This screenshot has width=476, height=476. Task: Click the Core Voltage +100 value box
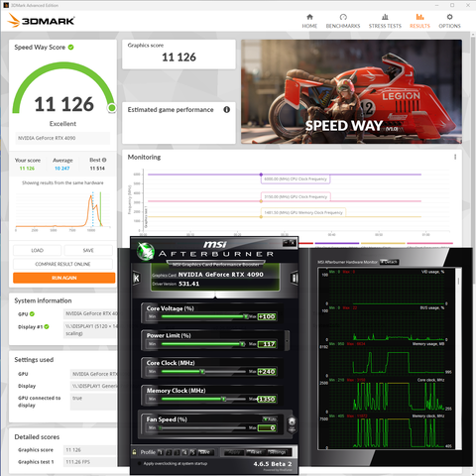(267, 316)
